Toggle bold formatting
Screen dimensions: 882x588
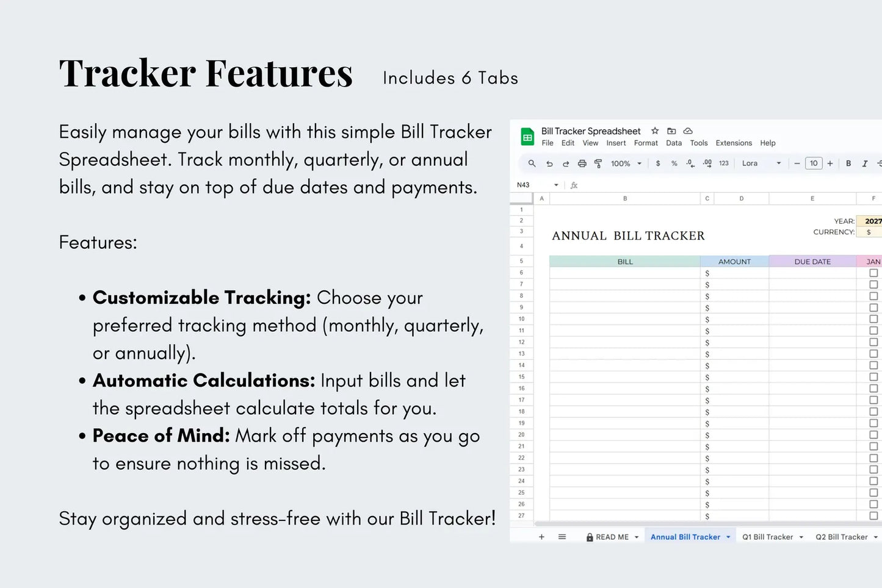848,163
